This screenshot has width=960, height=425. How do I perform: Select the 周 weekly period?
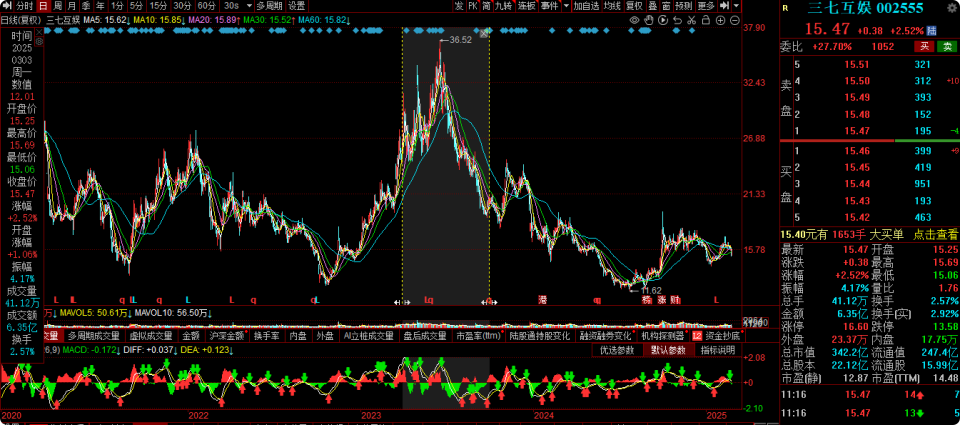tap(57, 6)
